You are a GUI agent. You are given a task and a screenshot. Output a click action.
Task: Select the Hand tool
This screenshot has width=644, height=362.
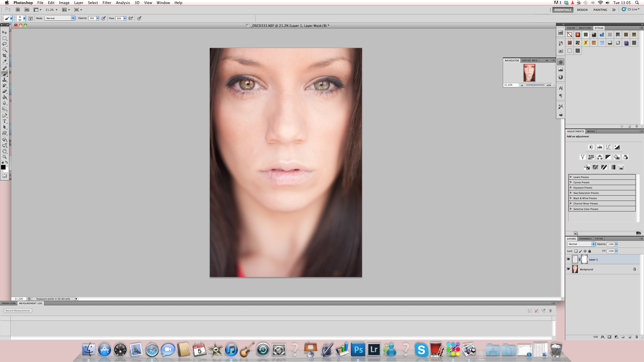pos(5,151)
